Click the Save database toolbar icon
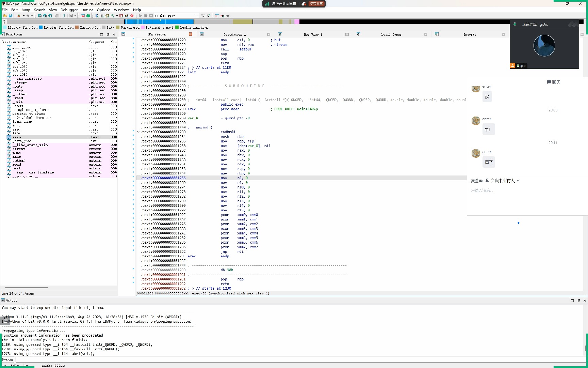Viewport: 588px width, 368px height. (x=11, y=16)
